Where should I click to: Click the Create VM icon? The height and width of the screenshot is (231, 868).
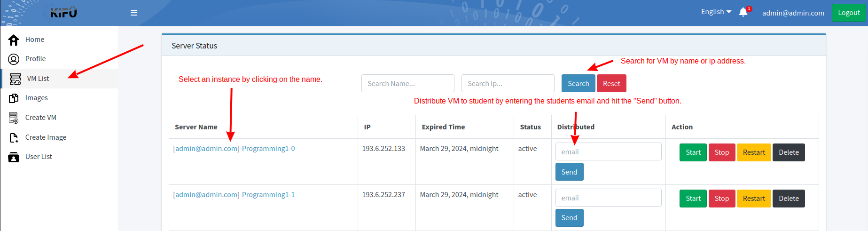tap(14, 118)
